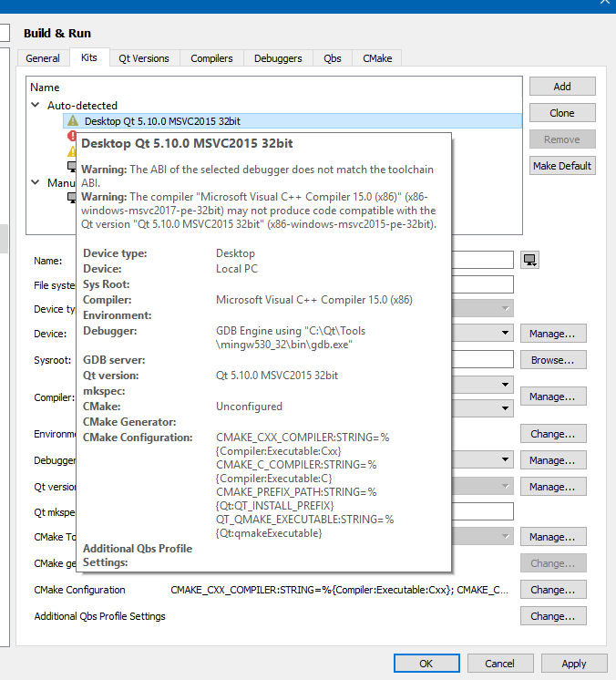Screen dimensions: 616x680
Task: Click the Build & Run heading
Action: click(x=57, y=34)
